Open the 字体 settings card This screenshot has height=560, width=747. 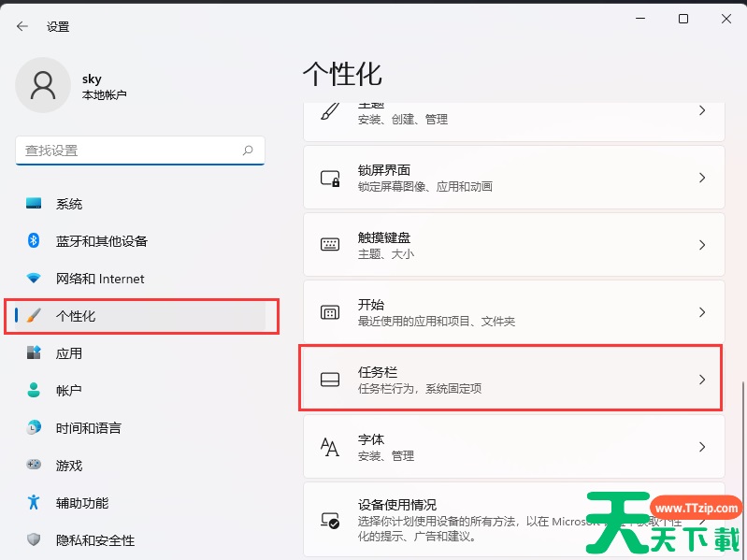[x=514, y=447]
